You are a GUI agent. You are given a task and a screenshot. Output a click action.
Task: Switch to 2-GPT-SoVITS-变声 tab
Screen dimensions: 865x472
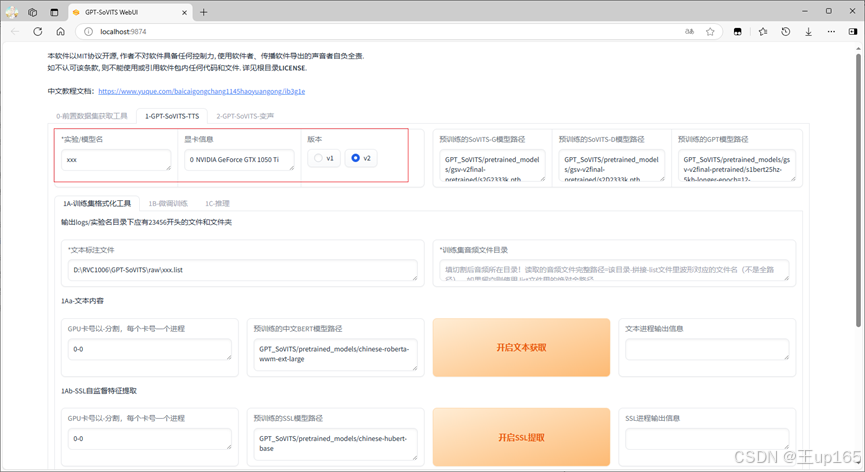point(245,116)
